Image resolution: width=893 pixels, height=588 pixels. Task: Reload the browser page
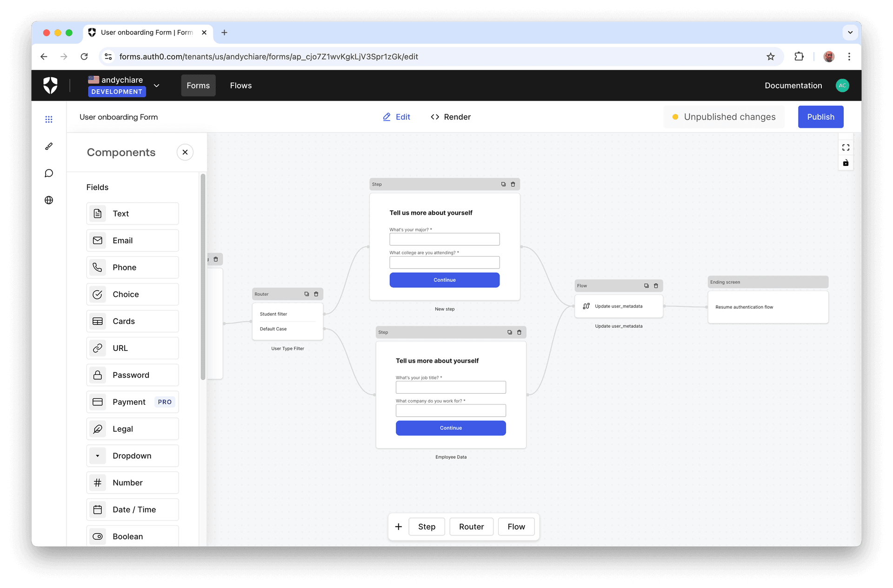coord(84,57)
